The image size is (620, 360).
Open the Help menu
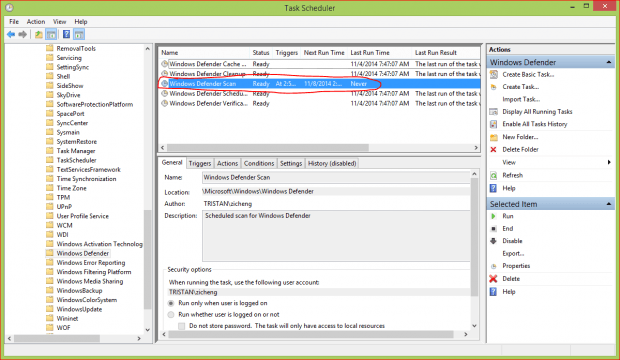[x=81, y=21]
